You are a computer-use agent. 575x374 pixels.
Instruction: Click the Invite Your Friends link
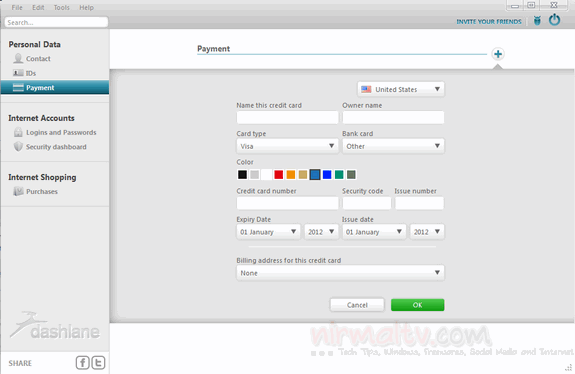click(x=489, y=22)
